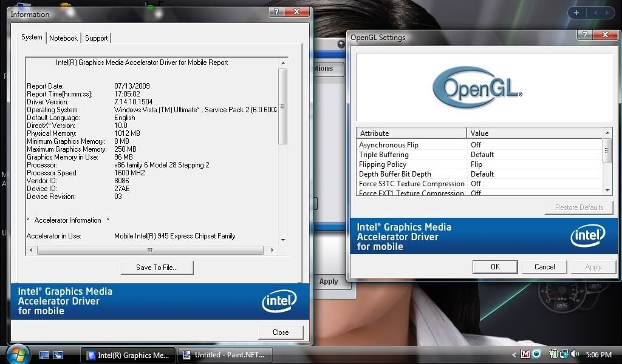The height and width of the screenshot is (364, 622).
Task: Activate Untitled - Paint.NET taskbar button
Action: [225, 355]
